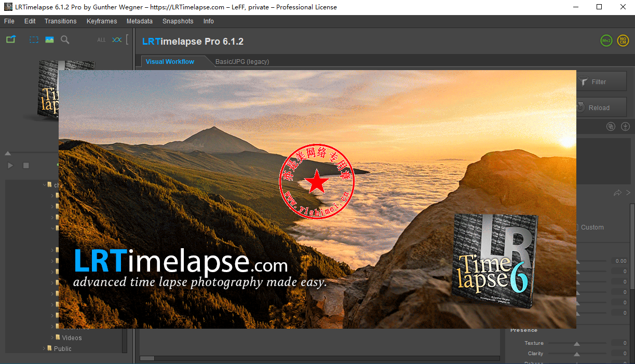Click the Presence section header
Screen dimensions: 635x364
click(x=524, y=330)
